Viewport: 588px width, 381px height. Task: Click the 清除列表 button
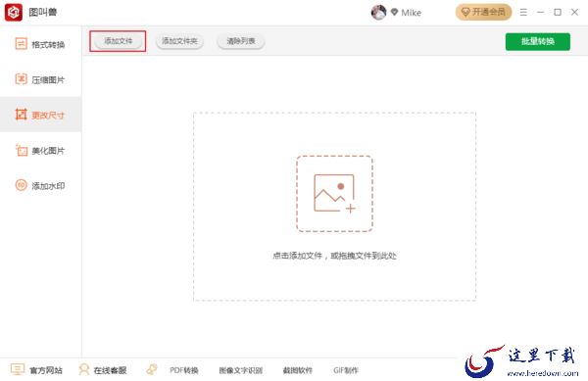point(241,41)
